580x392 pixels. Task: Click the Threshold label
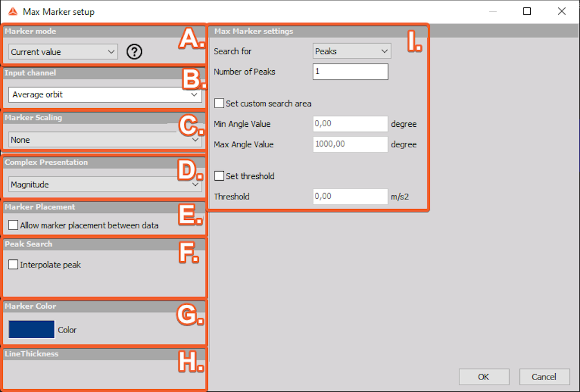click(x=232, y=197)
